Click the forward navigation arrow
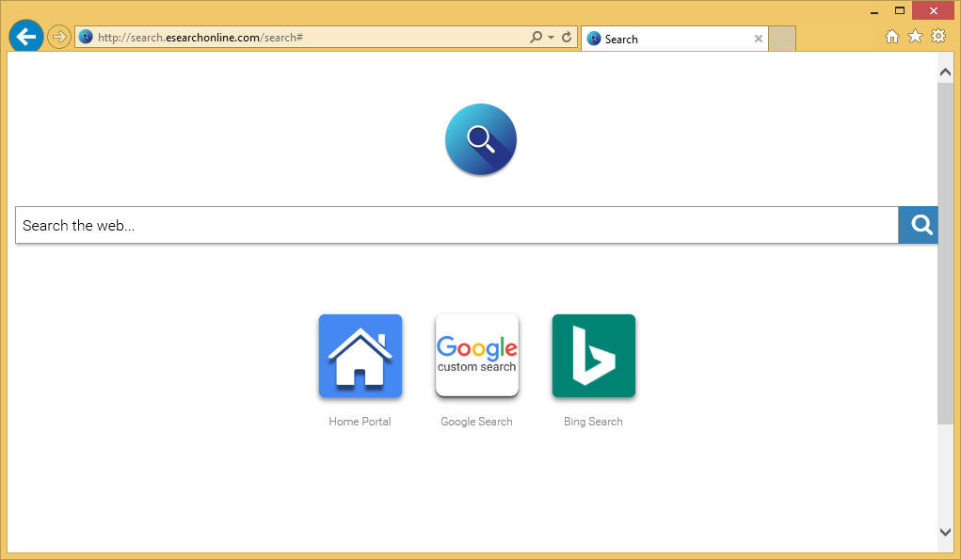961x560 pixels. click(59, 37)
